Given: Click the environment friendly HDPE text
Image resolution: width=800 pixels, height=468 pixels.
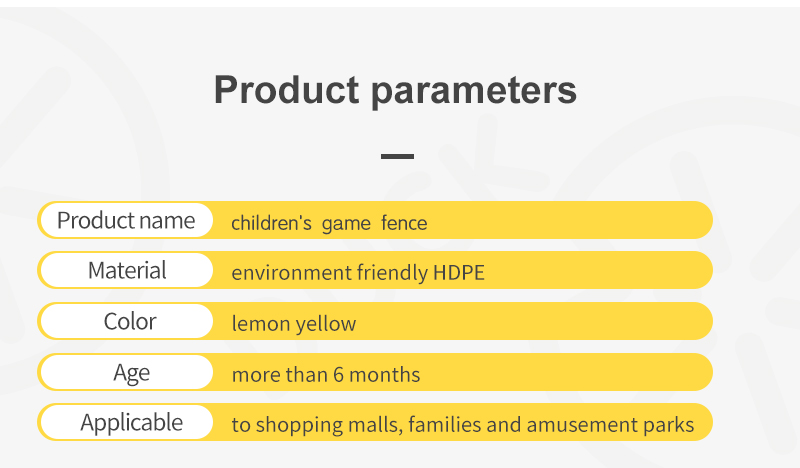Looking at the screenshot, I should (x=358, y=273).
